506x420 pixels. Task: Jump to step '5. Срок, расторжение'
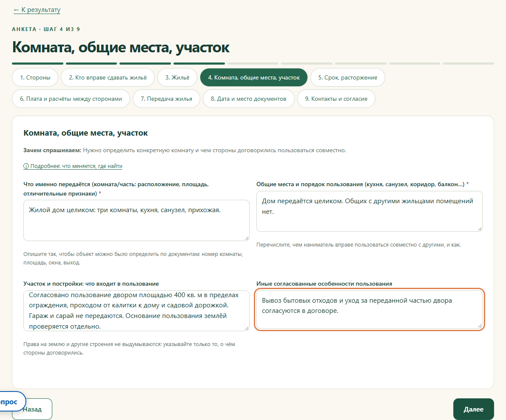click(347, 77)
